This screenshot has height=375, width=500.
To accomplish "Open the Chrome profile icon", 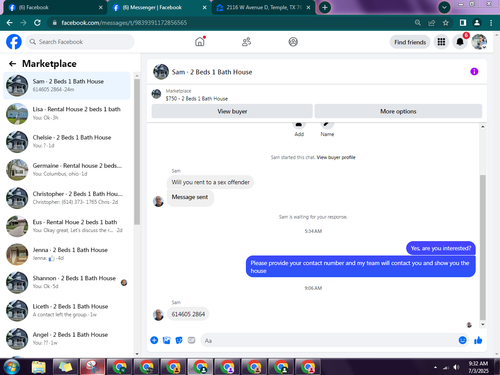I will (477, 23).
